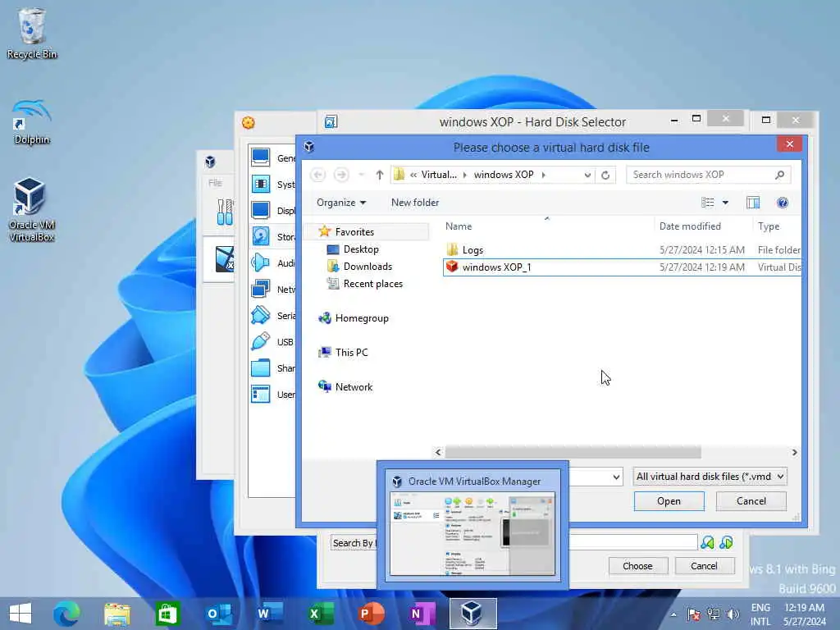Open Oracle VM VirtualBox desktop shortcut
The width and height of the screenshot is (840, 630).
[31, 210]
